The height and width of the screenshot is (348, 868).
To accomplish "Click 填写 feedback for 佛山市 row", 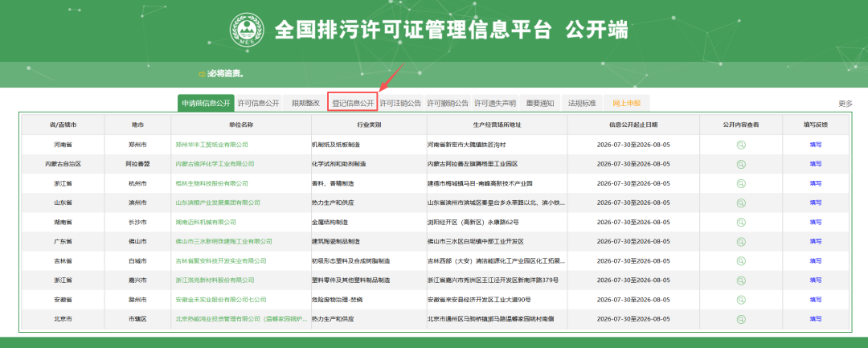I will [x=816, y=242].
